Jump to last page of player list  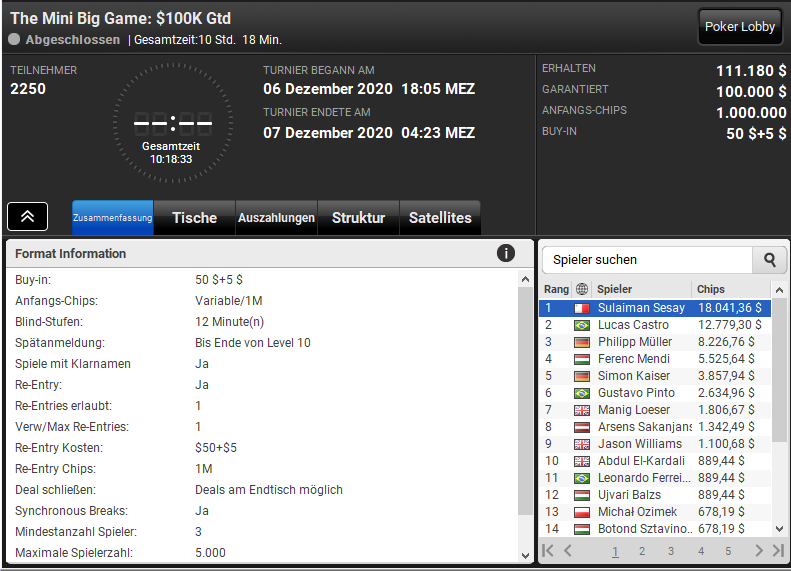point(778,551)
